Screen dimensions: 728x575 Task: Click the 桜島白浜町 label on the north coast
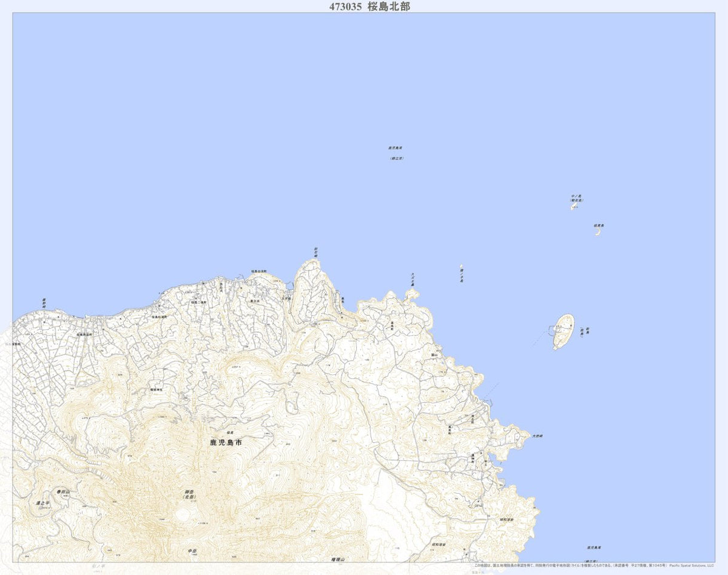click(x=260, y=272)
